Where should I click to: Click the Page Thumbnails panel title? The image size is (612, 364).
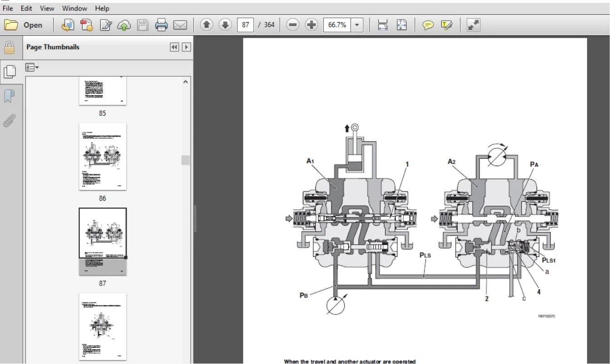pos(53,47)
